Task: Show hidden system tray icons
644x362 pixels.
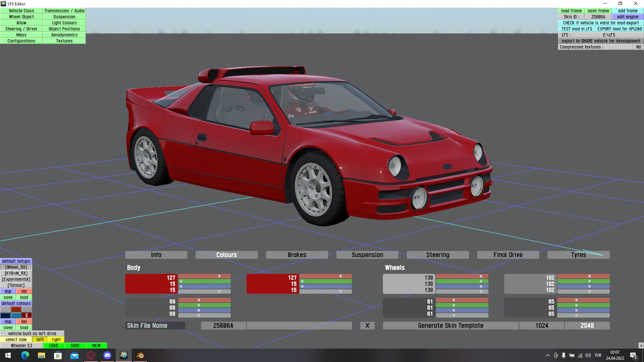Action: 547,355
